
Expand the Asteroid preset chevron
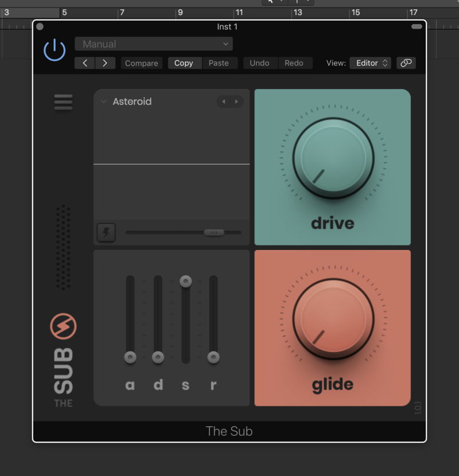point(104,102)
